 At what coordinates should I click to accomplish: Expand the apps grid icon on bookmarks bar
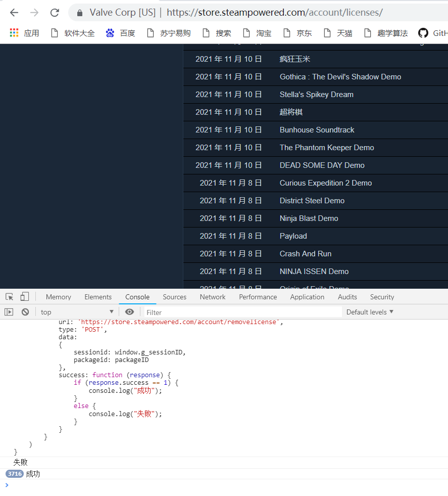coord(14,33)
